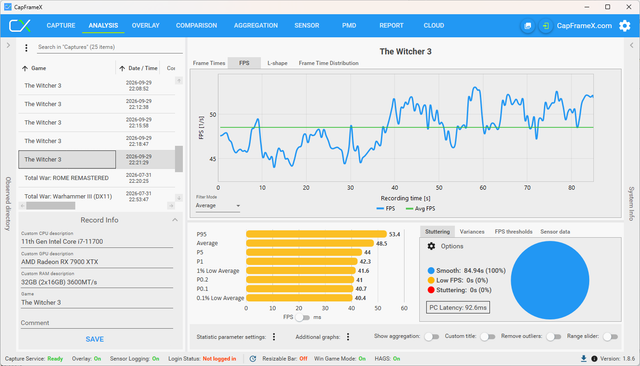The width and height of the screenshot is (640, 366).
Task: Open the SENSOR tab
Action: point(307,26)
